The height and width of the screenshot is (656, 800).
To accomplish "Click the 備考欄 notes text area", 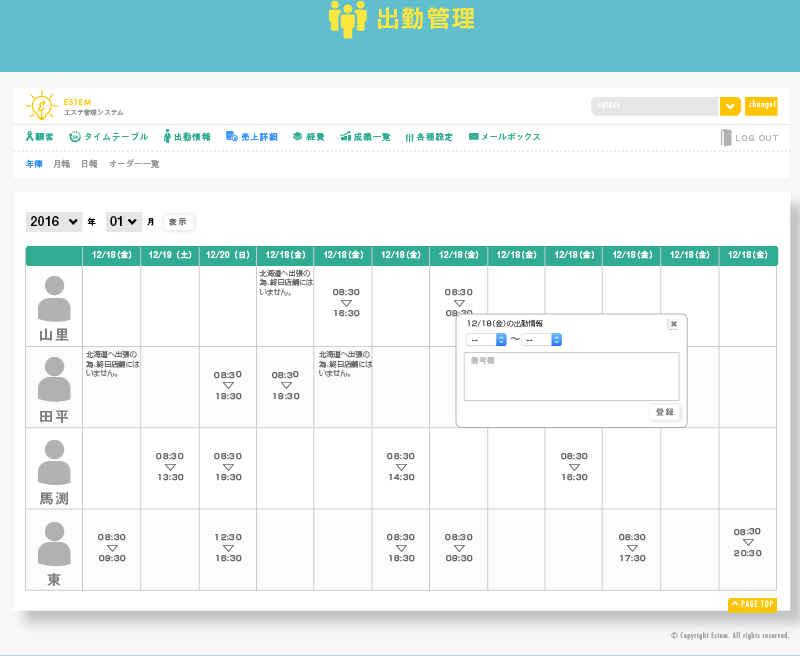I will coord(571,377).
